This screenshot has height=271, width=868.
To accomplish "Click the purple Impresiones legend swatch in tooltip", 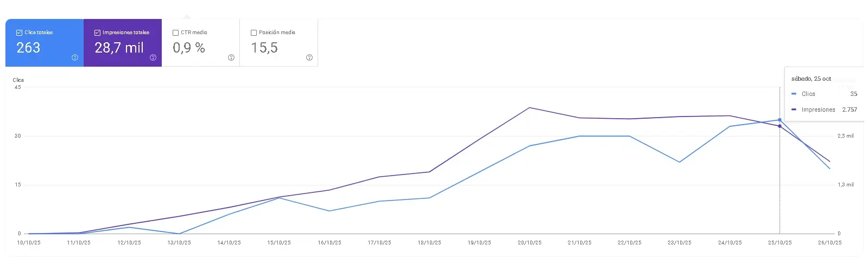I will [794, 109].
